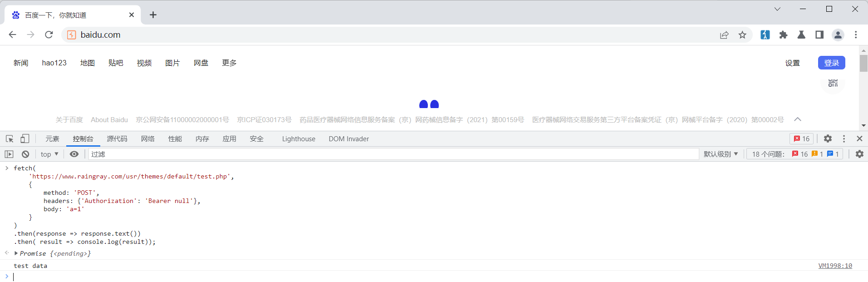
Task: Click the QR code icon below 登录
Action: point(833,83)
